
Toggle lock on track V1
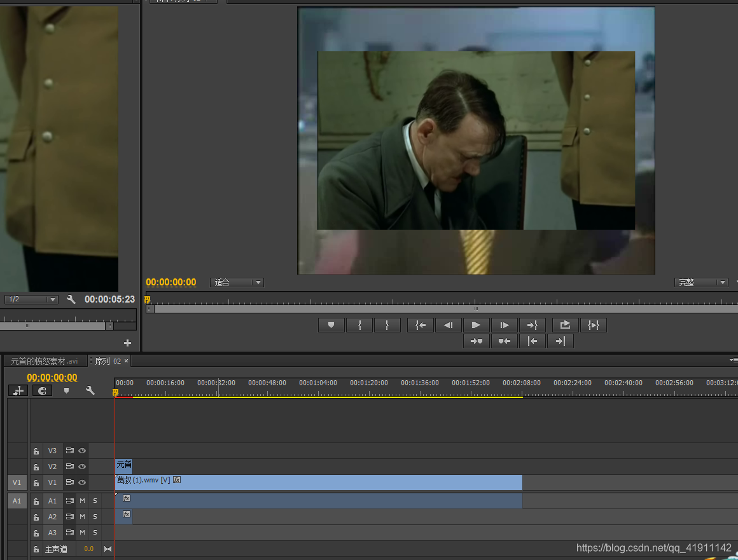(36, 483)
